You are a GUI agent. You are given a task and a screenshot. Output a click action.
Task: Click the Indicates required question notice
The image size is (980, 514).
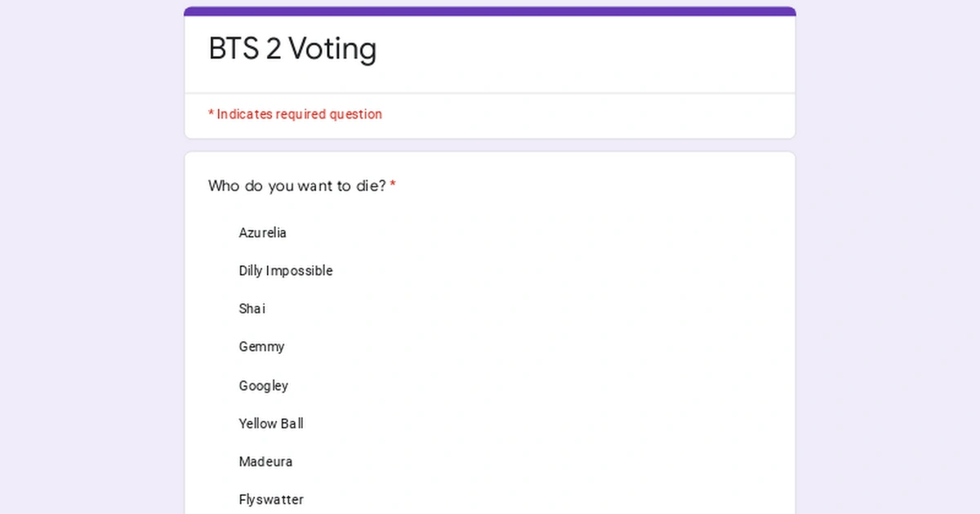click(295, 114)
